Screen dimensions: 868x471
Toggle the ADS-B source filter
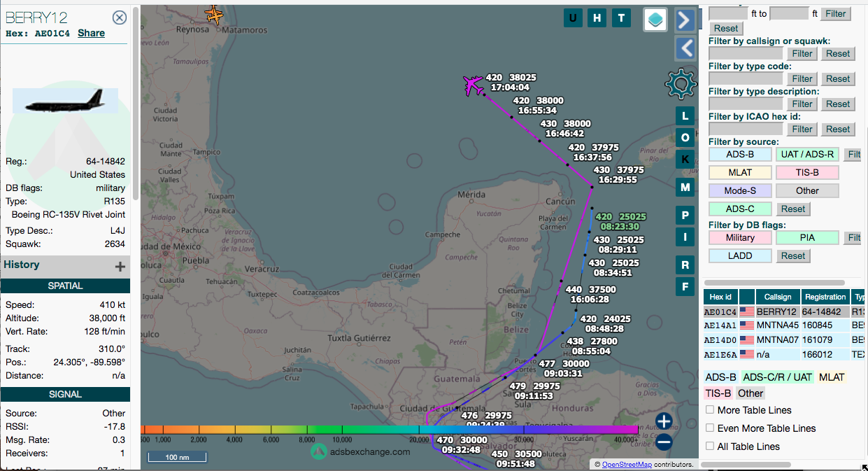click(740, 154)
